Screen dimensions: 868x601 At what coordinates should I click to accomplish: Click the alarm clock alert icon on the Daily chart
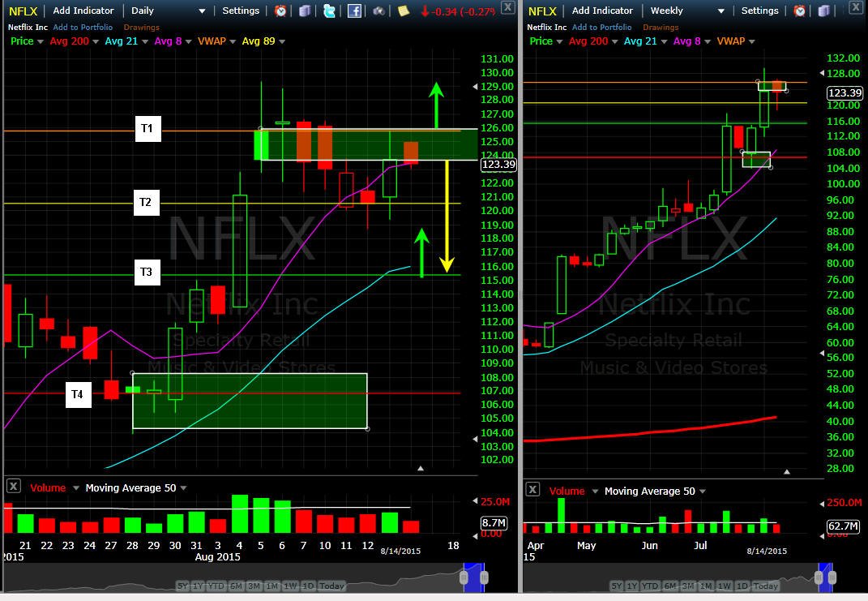280,11
